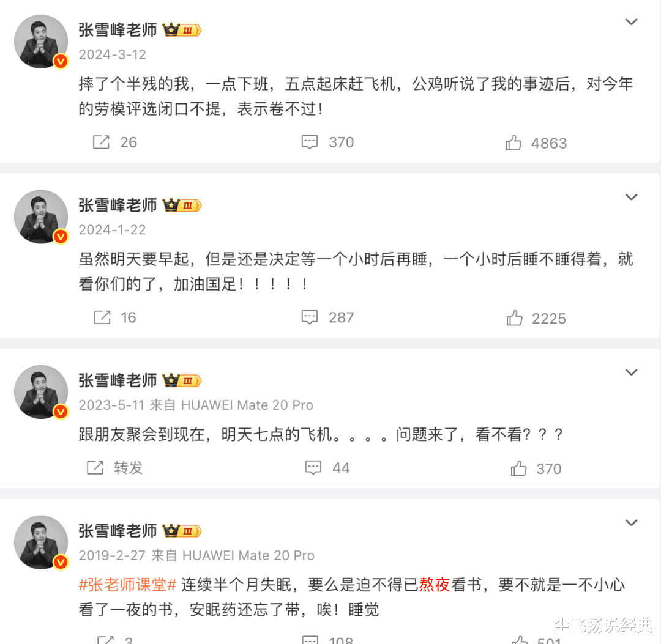The height and width of the screenshot is (644, 661).
Task: Click the 2024-3-12 post timestamp
Action: coord(113,54)
